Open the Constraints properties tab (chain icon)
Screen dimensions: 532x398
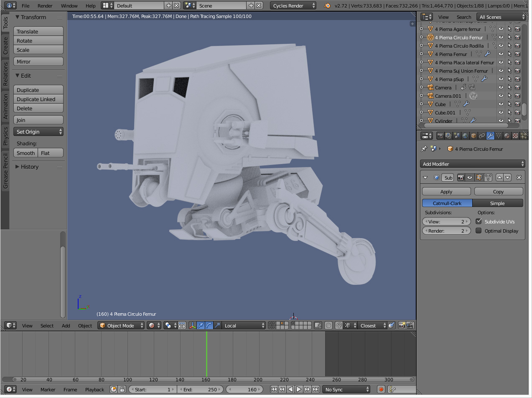coord(482,136)
